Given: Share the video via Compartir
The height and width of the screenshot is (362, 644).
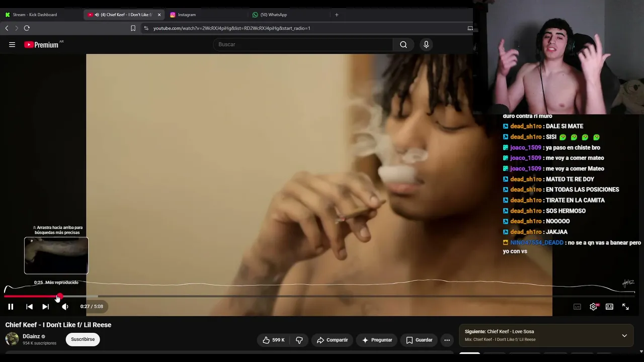Looking at the screenshot, I should pyautogui.click(x=332, y=340).
